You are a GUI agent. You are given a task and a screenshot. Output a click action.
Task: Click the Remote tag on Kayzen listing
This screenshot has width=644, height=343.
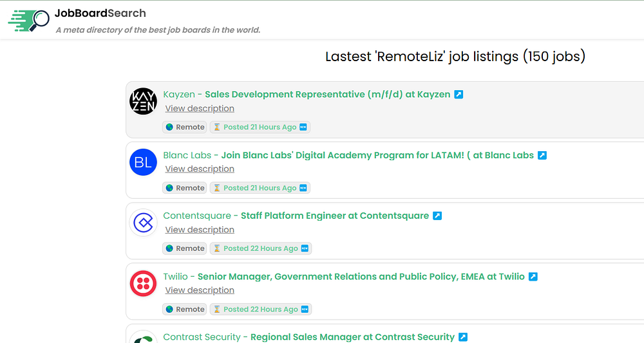click(185, 127)
